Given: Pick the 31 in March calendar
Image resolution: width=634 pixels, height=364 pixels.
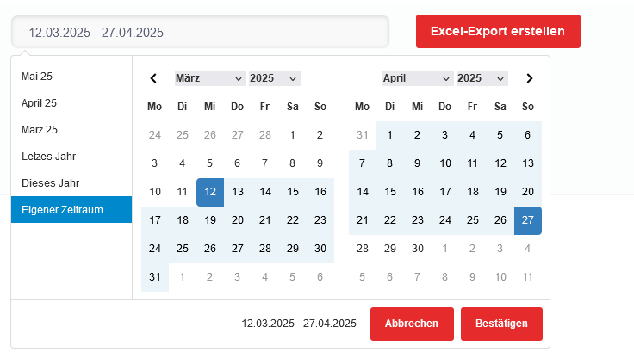Looking at the screenshot, I should point(155,277).
